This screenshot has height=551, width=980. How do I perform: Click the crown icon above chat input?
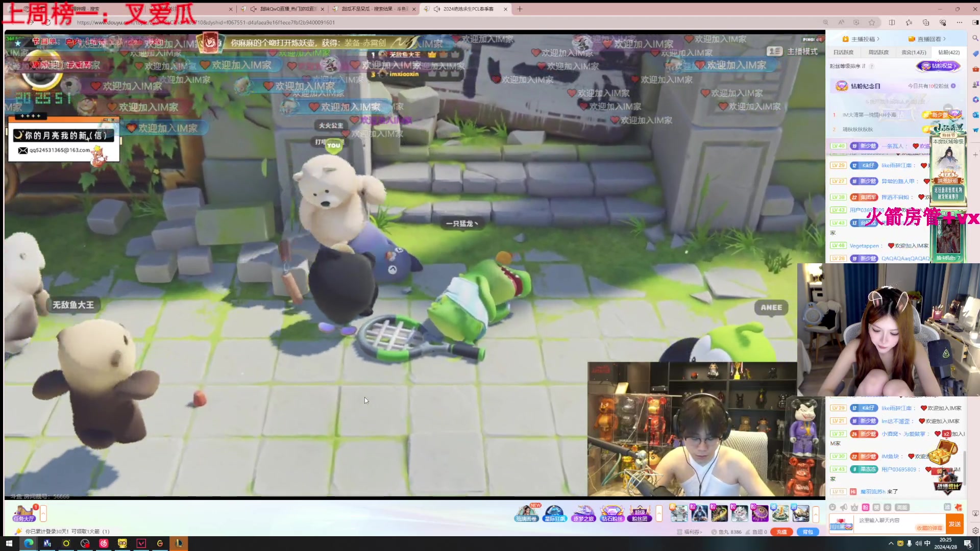click(854, 507)
